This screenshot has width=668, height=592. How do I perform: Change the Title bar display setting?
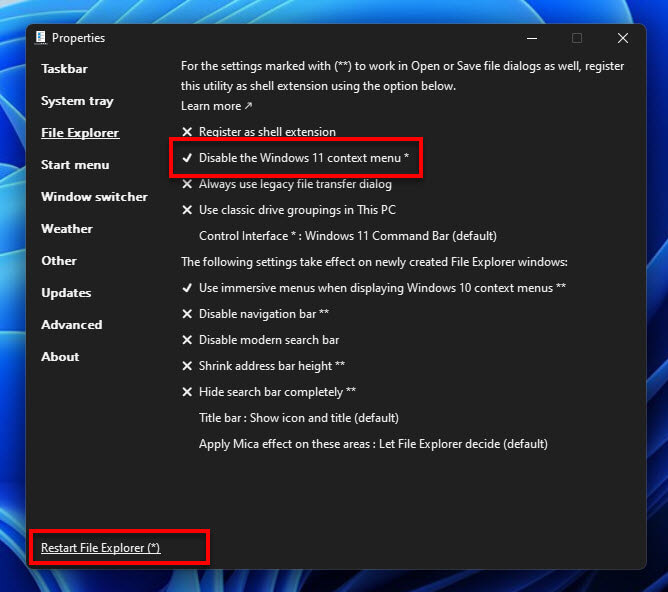pyautogui.click(x=299, y=418)
